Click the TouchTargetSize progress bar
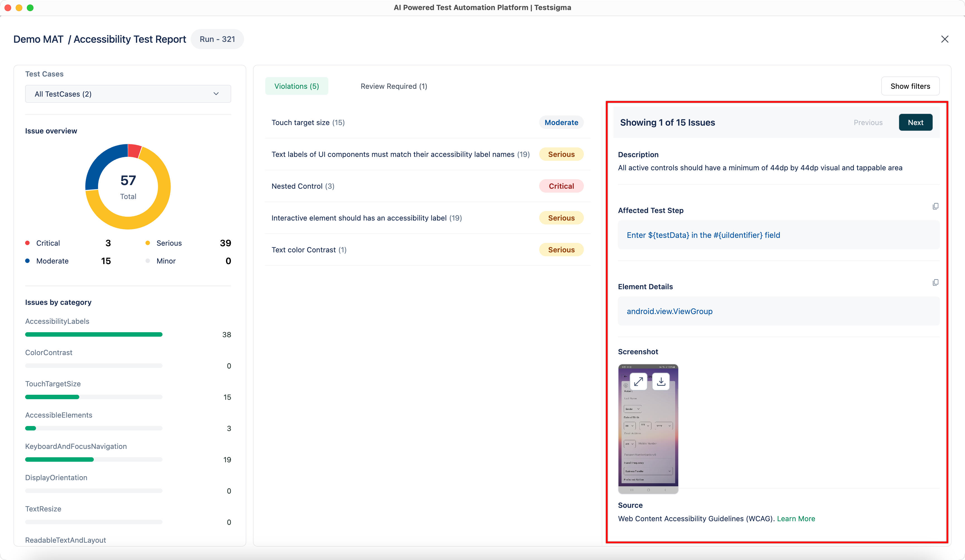This screenshot has height=560, width=965. pyautogui.click(x=94, y=397)
